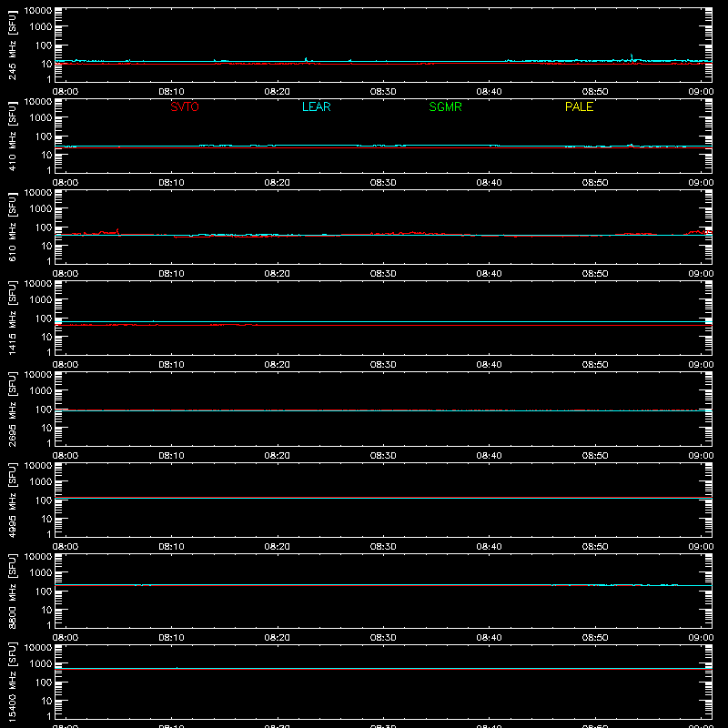The width and height of the screenshot is (728, 728).
Task: Click the red SVTO legend label
Action: [185, 106]
